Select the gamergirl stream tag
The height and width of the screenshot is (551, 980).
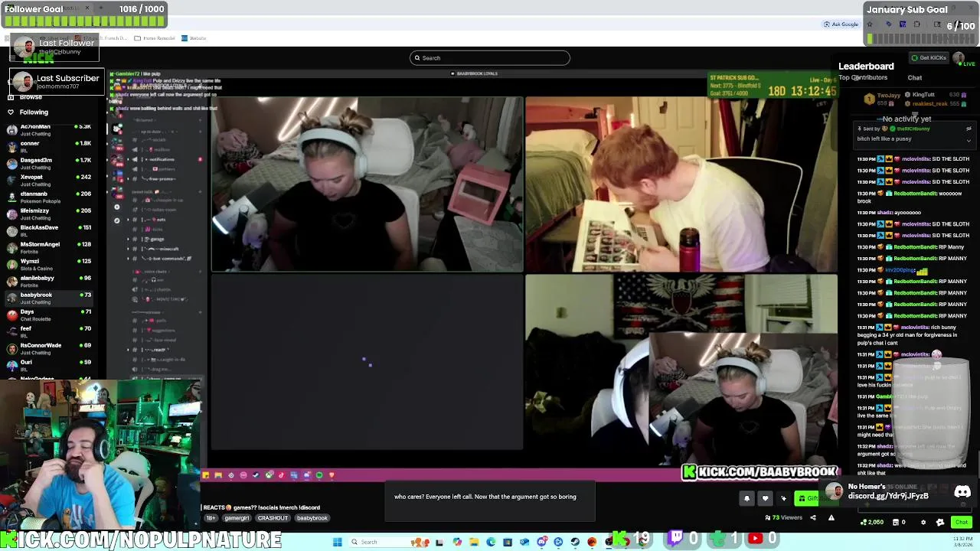237,518
